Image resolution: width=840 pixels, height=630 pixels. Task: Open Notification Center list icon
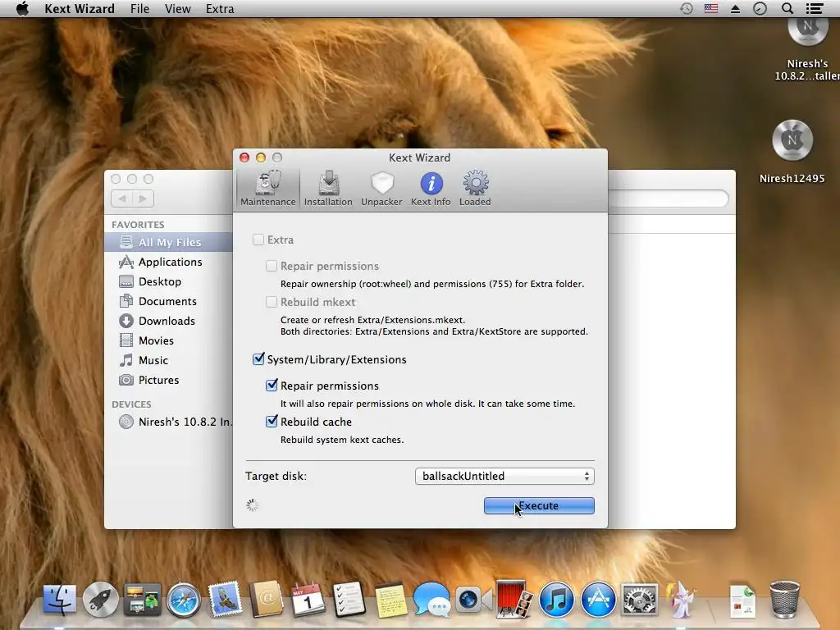coord(815,8)
